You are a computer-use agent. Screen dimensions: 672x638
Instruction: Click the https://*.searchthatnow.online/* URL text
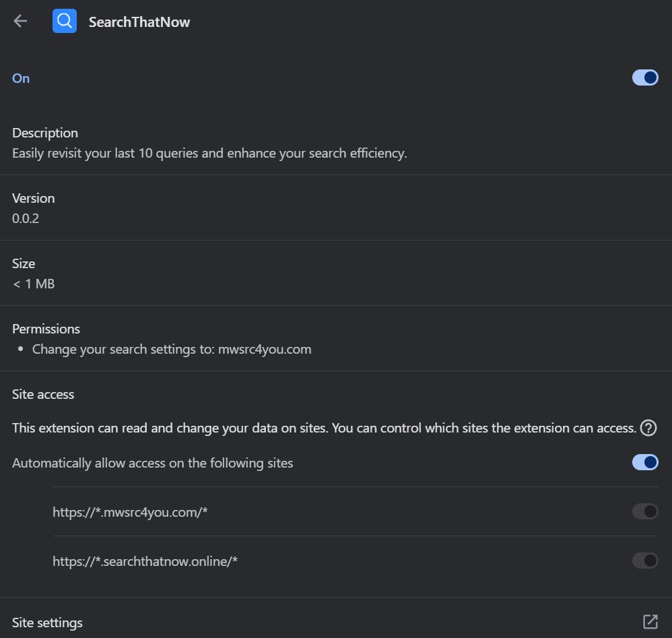(145, 561)
